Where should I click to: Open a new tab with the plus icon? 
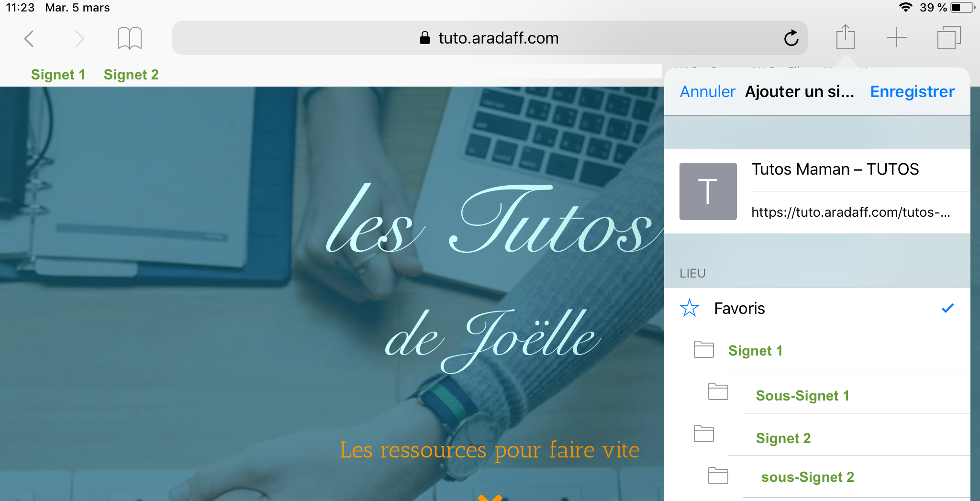point(896,38)
